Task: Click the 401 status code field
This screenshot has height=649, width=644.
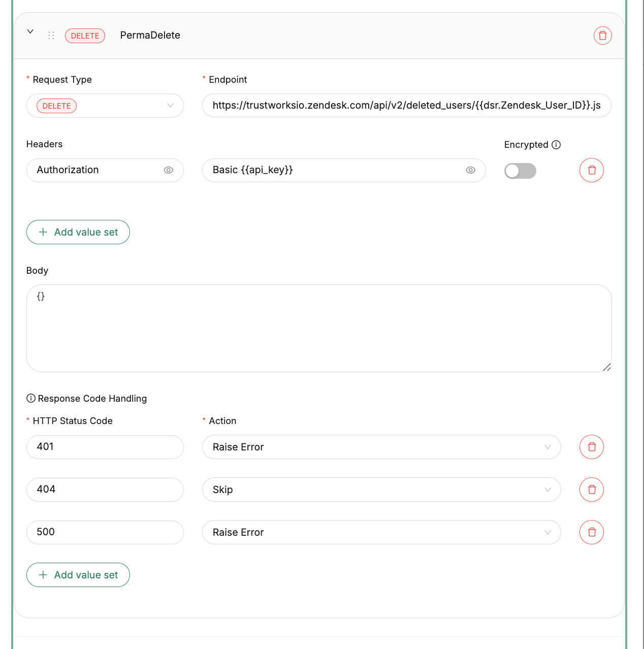Action: pos(105,447)
